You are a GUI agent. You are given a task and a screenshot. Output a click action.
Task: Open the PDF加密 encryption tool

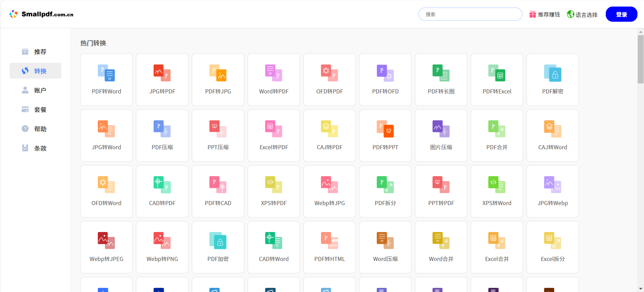click(218, 247)
